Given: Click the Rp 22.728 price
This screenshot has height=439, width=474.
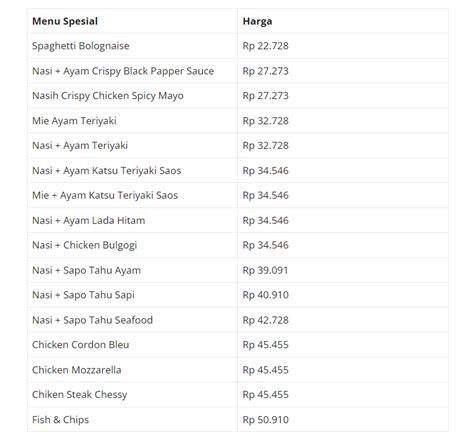Looking at the screenshot, I should coord(265,46).
